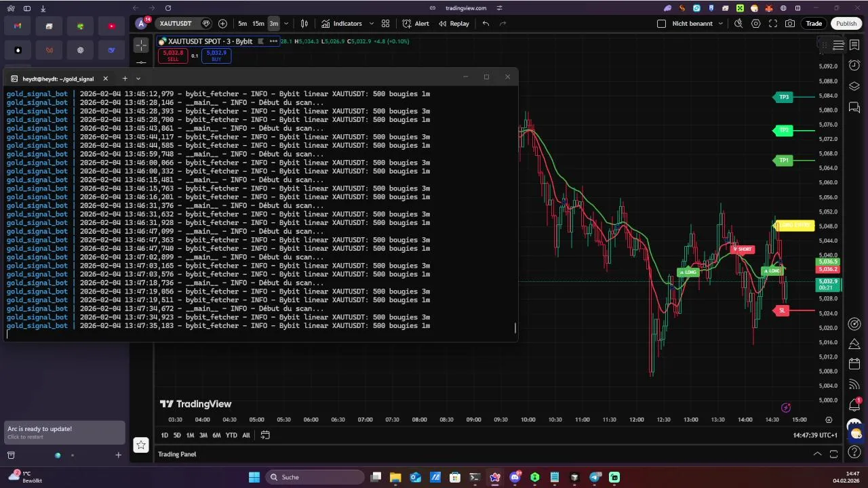Open a new terminal tab
Viewport: 868px width, 488px height.
pos(125,79)
